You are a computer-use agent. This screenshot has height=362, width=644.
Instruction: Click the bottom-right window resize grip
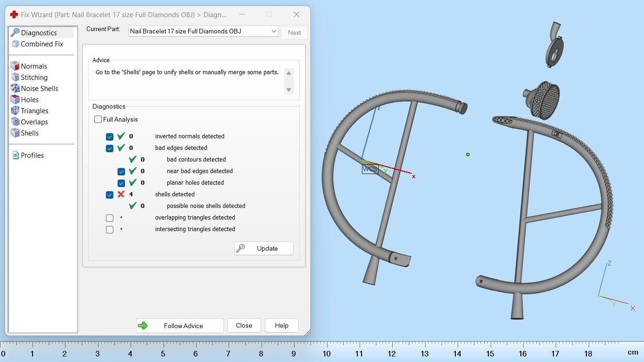[x=307, y=332]
